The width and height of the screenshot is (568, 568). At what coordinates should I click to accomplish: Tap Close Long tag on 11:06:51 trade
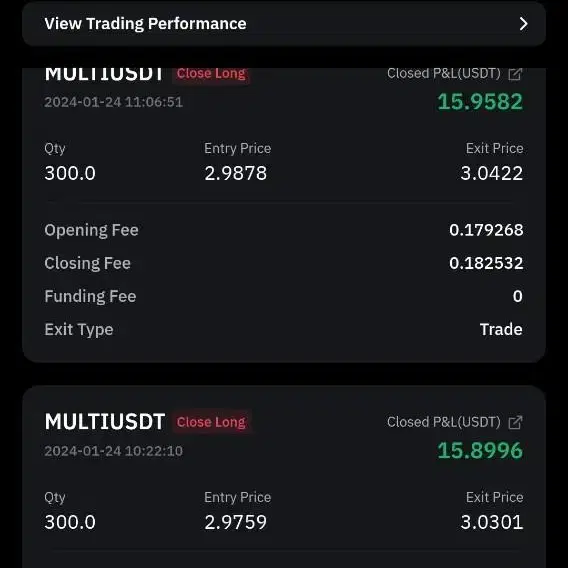(211, 75)
